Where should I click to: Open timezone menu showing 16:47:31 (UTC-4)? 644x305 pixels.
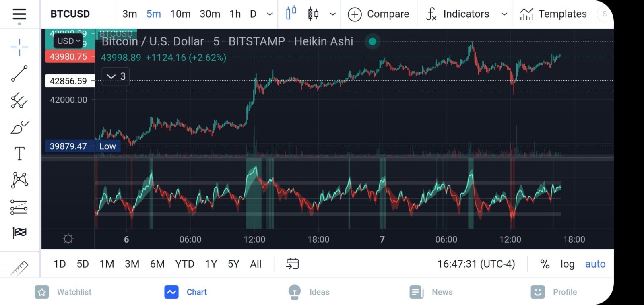click(476, 264)
